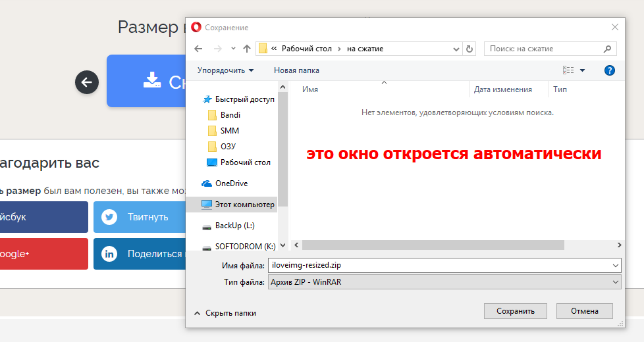Click the change view layout icon
The height and width of the screenshot is (342, 644).
tap(568, 70)
